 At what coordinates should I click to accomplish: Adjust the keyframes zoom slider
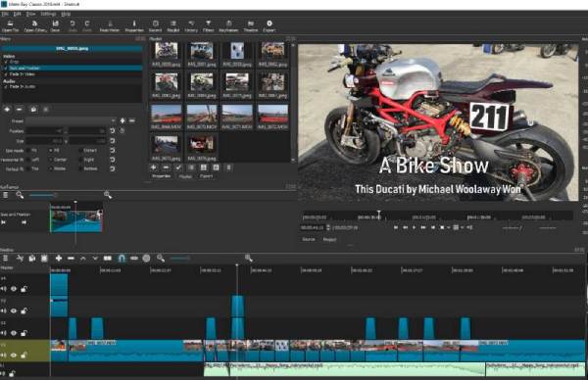(42, 195)
